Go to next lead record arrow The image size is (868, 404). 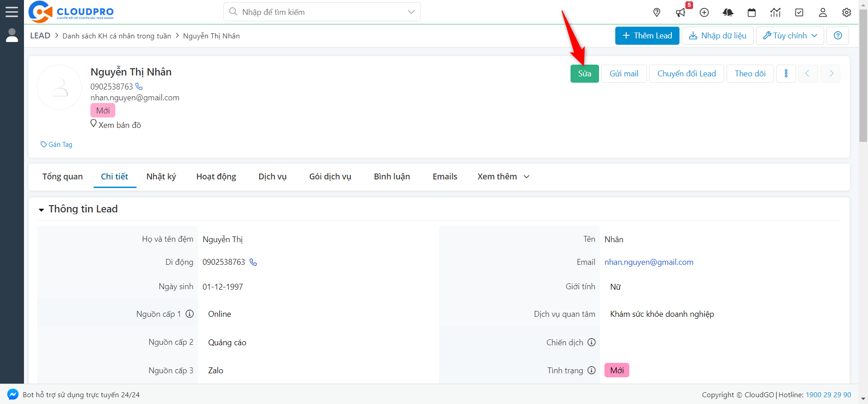pos(831,74)
